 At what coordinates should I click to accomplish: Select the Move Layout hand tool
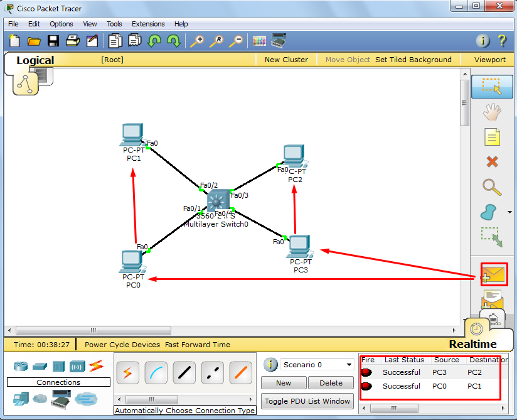tap(494, 112)
